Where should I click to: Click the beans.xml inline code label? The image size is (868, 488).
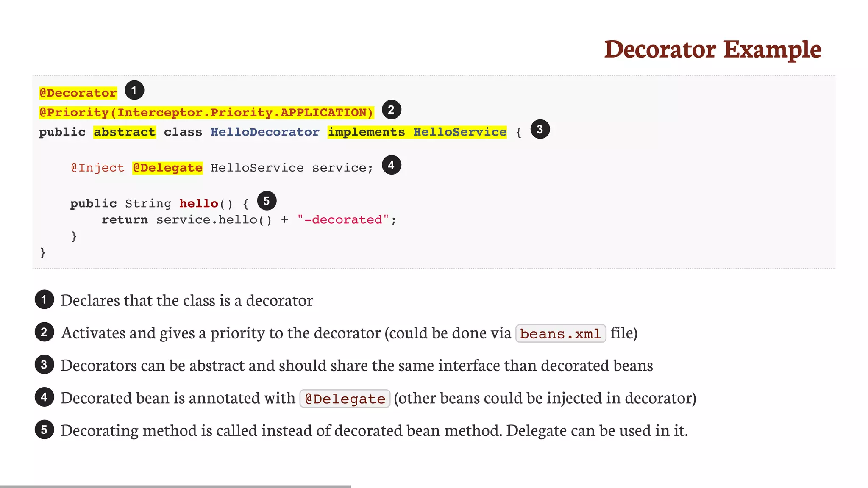tap(560, 334)
